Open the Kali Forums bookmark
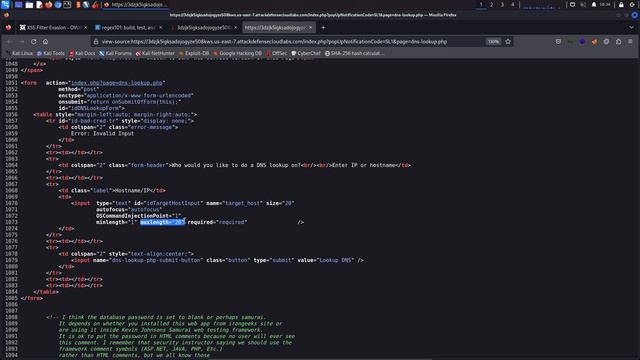Image resolution: width=640 pixels, height=360 pixels. [x=116, y=53]
